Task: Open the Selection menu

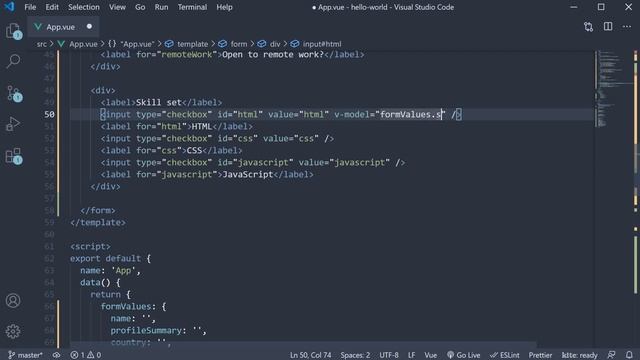Action: pos(84,7)
